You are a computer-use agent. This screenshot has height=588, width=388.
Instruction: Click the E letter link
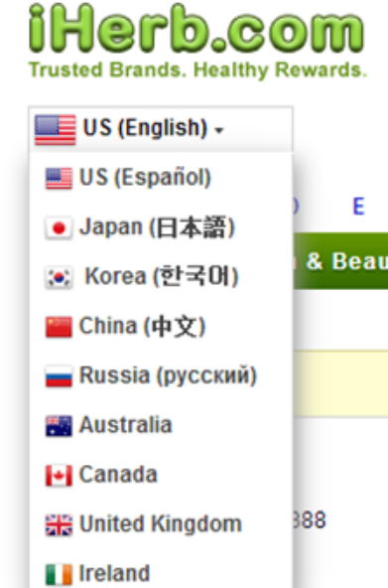359,207
